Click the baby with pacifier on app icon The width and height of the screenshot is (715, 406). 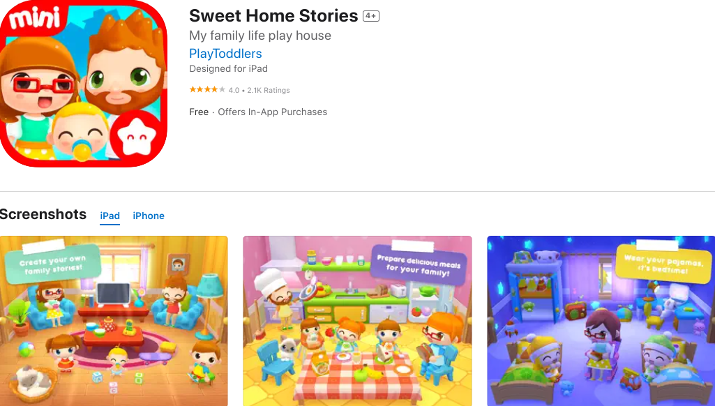click(x=81, y=131)
